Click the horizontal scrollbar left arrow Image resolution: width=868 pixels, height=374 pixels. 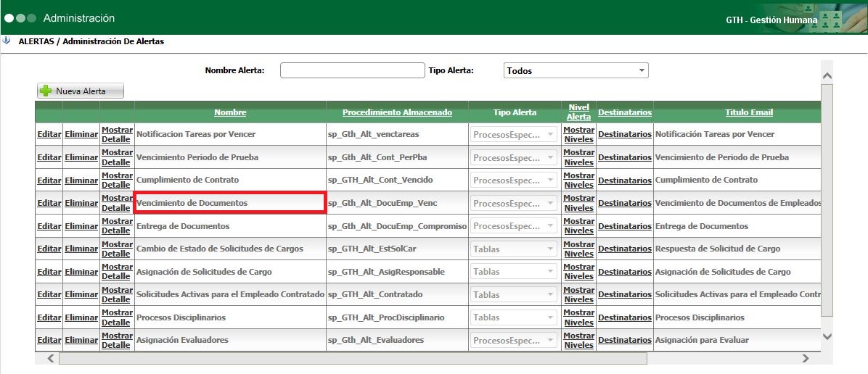pyautogui.click(x=50, y=359)
